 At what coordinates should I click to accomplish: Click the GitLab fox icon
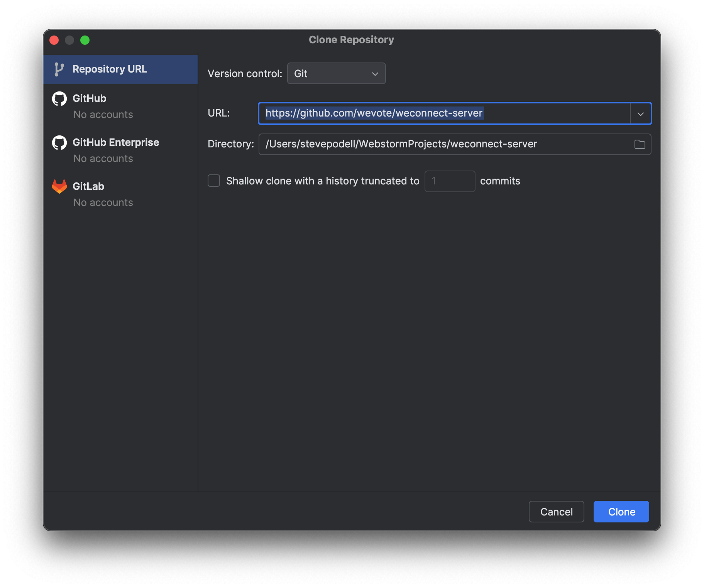tap(59, 186)
